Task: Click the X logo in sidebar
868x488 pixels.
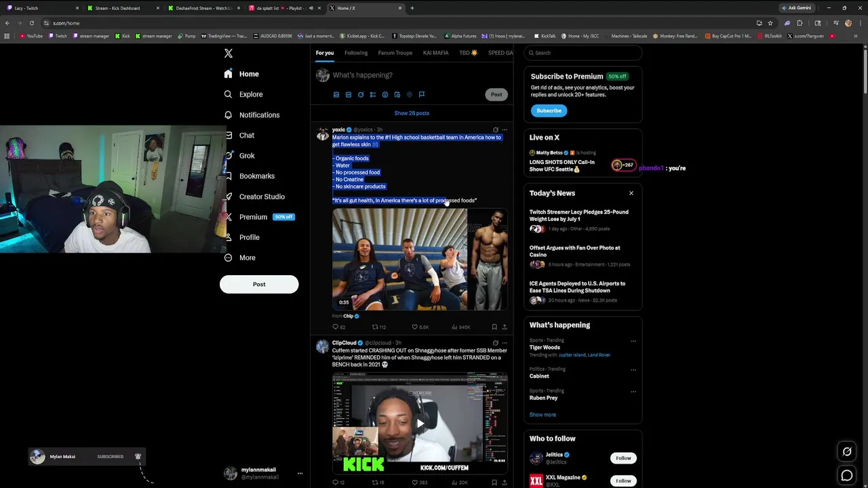Action: tap(229, 54)
